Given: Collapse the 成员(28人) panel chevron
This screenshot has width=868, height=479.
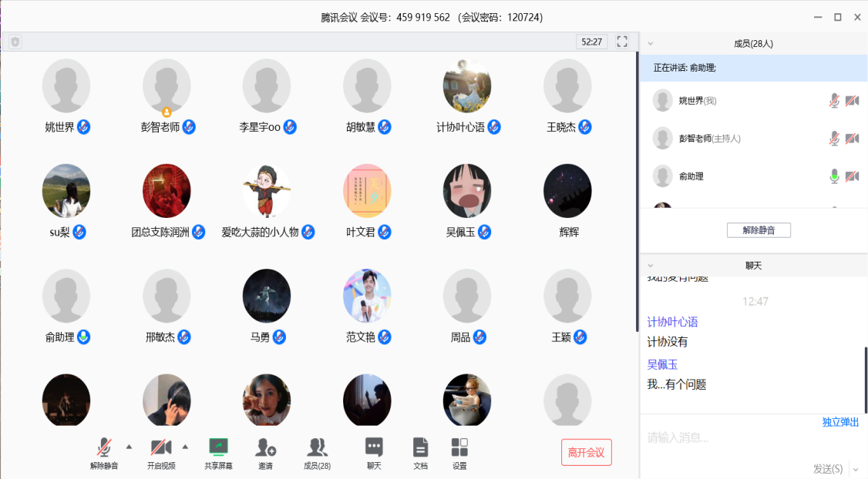Looking at the screenshot, I should click(651, 44).
